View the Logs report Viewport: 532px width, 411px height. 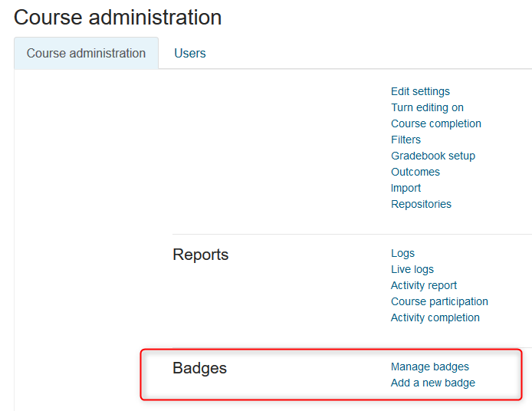pyautogui.click(x=402, y=253)
